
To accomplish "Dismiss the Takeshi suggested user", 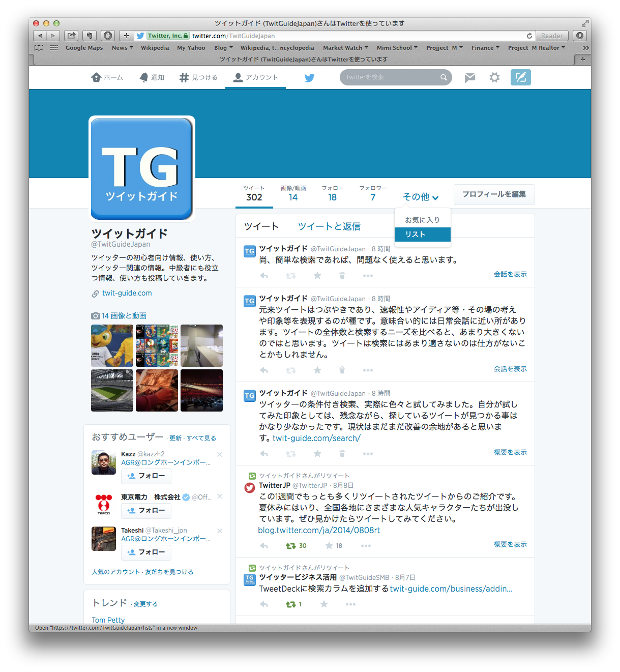I will tap(220, 531).
